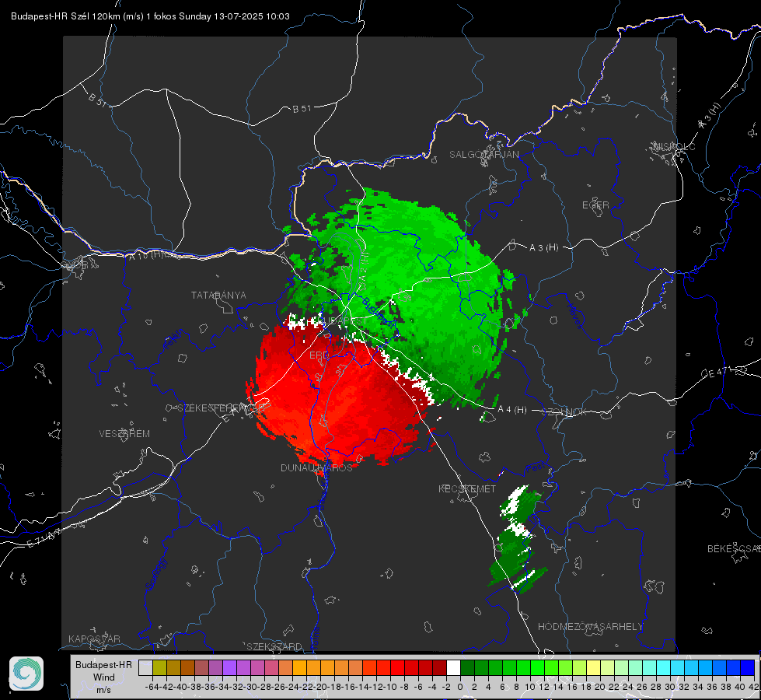Click the swirl logo icon at bottom left
The width and height of the screenshot is (761, 700).
point(26,674)
